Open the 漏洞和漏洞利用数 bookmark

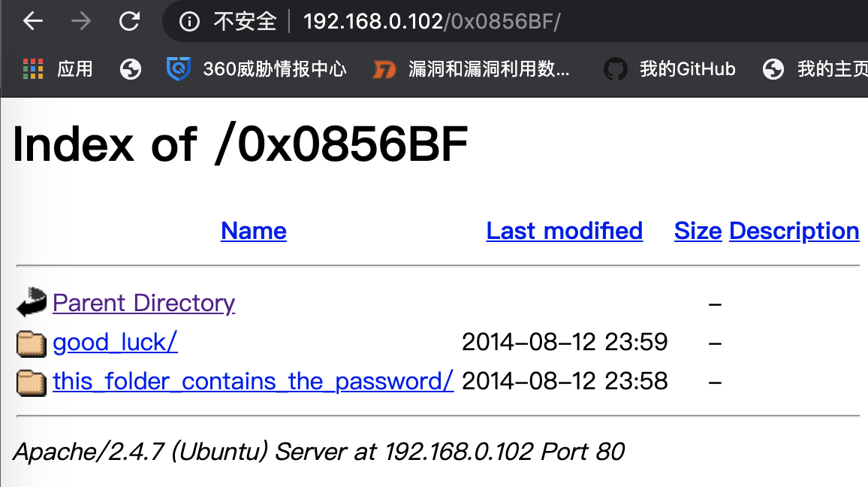(x=472, y=69)
